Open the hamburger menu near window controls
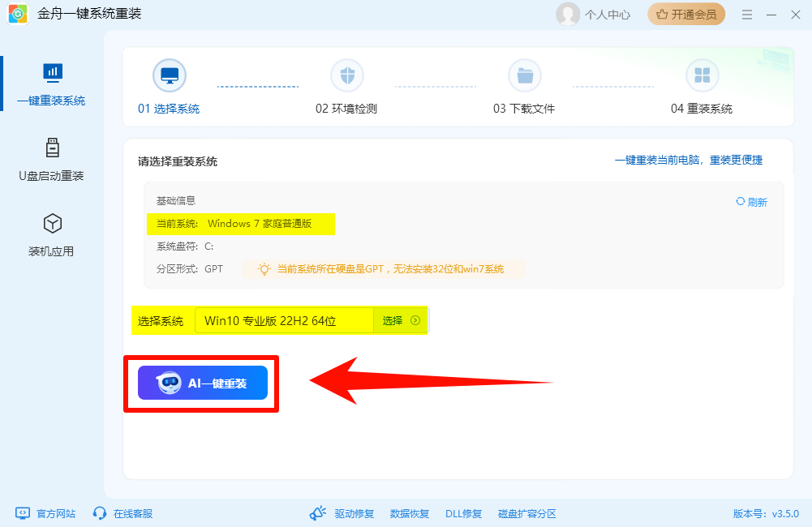The image size is (812, 527). pyautogui.click(x=746, y=14)
